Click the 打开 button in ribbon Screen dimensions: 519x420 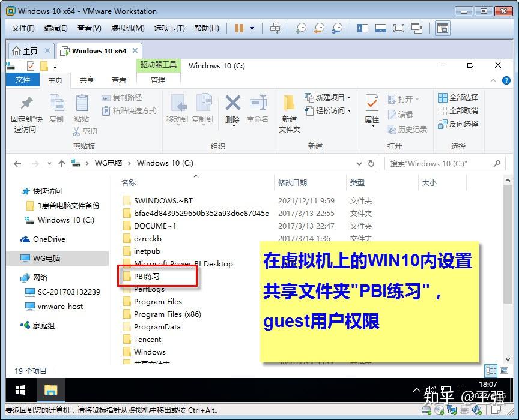[x=403, y=99]
